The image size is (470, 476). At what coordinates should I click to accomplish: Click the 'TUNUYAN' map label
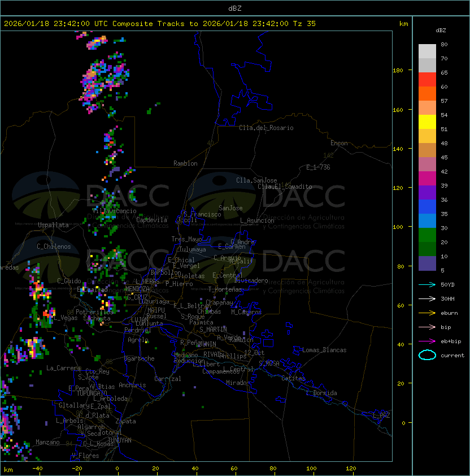coord(120,440)
